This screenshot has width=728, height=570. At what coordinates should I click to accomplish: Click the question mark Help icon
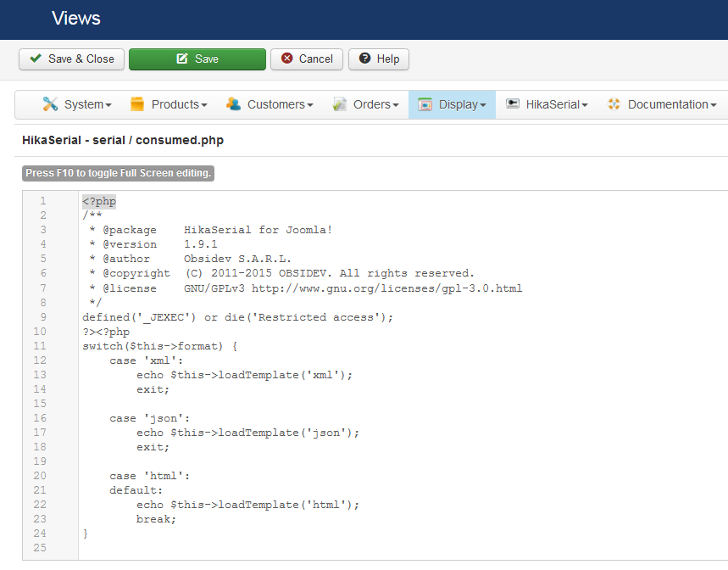click(x=364, y=59)
